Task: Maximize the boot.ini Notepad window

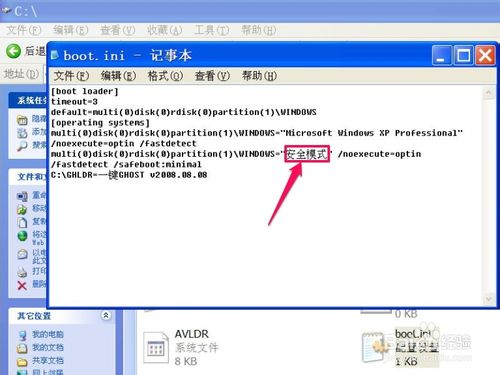Action: point(463,55)
